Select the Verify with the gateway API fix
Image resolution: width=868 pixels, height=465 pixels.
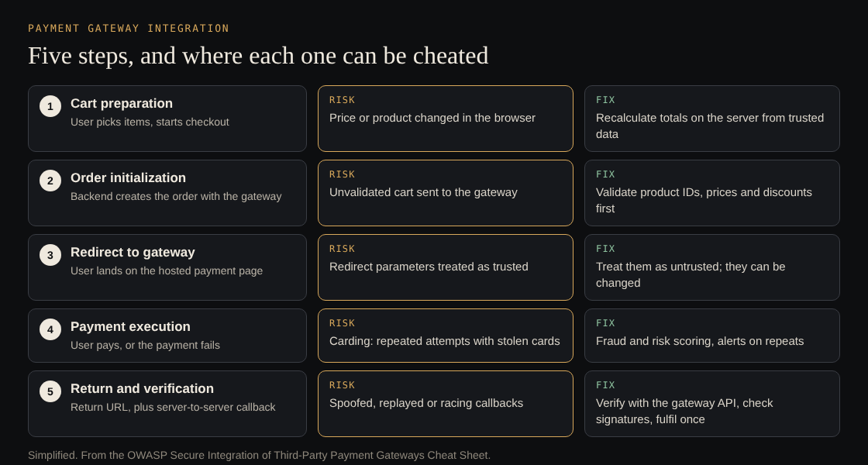tap(712, 404)
